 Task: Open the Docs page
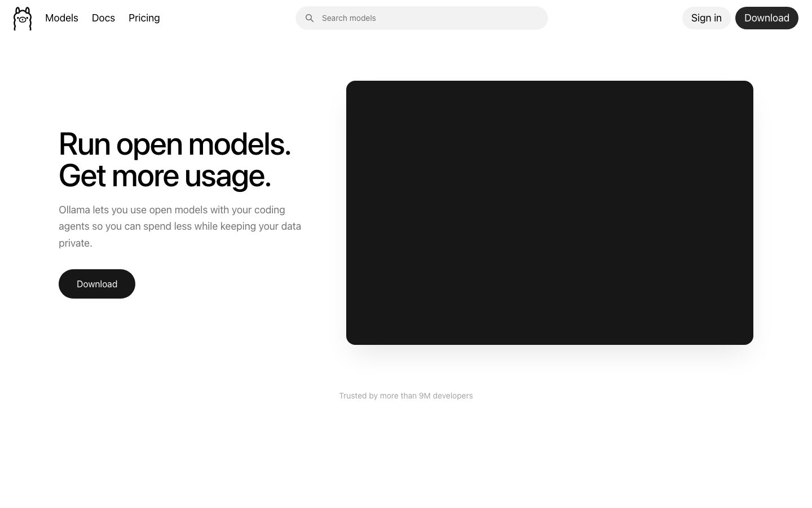tap(103, 18)
